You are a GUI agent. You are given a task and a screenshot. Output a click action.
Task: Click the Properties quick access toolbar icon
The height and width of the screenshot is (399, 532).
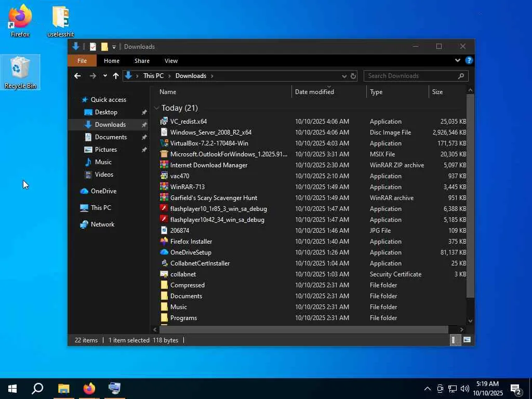(92, 46)
